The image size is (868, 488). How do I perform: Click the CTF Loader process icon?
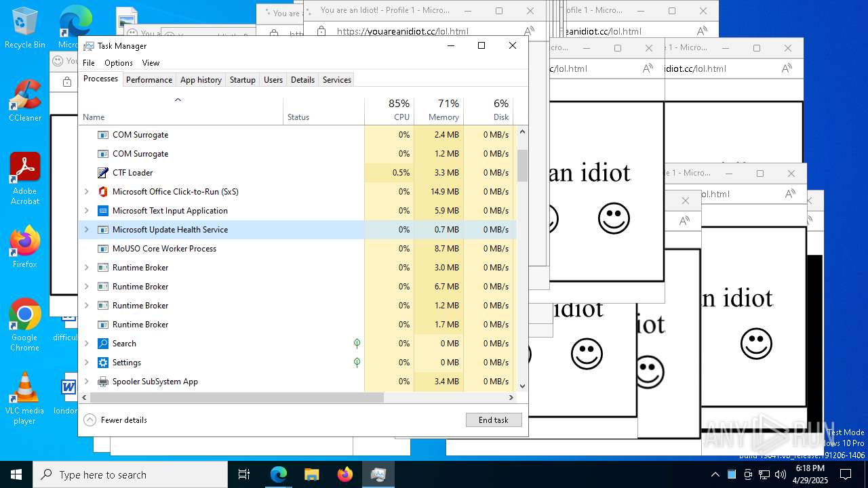click(x=103, y=173)
